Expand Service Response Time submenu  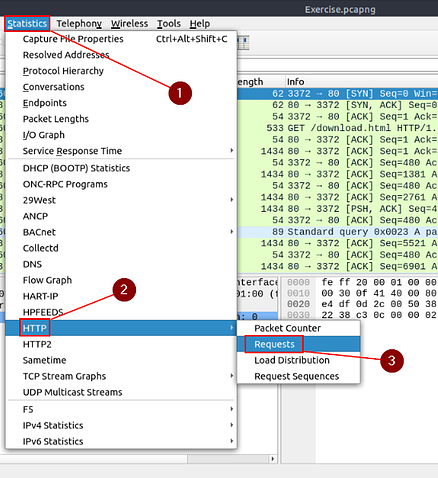(121, 151)
